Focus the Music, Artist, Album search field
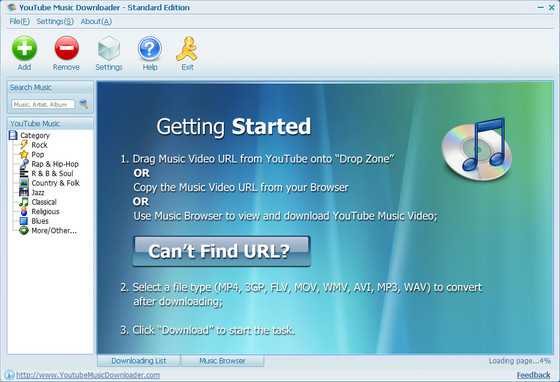 [43, 104]
